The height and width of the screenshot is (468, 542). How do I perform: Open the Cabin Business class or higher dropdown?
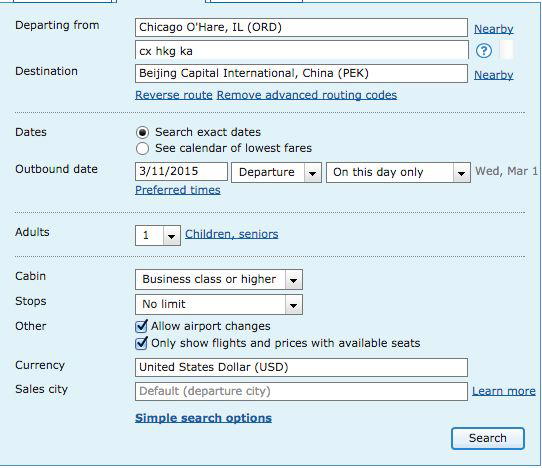click(x=219, y=280)
